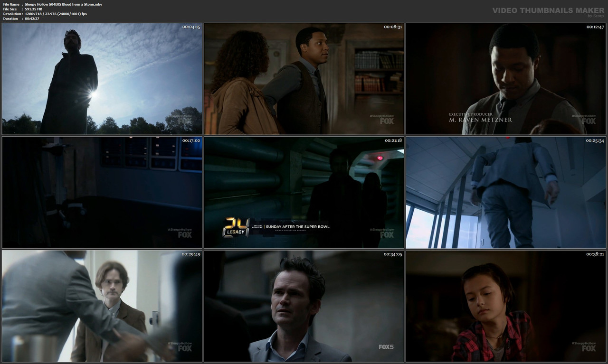Open the thumbnail at 00:12:47
The height and width of the screenshot is (364, 608).
tap(506, 79)
